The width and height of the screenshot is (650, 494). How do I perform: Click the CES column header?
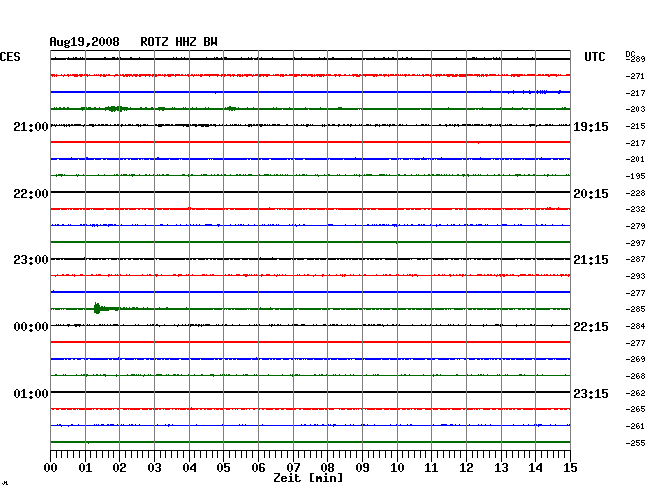10,57
